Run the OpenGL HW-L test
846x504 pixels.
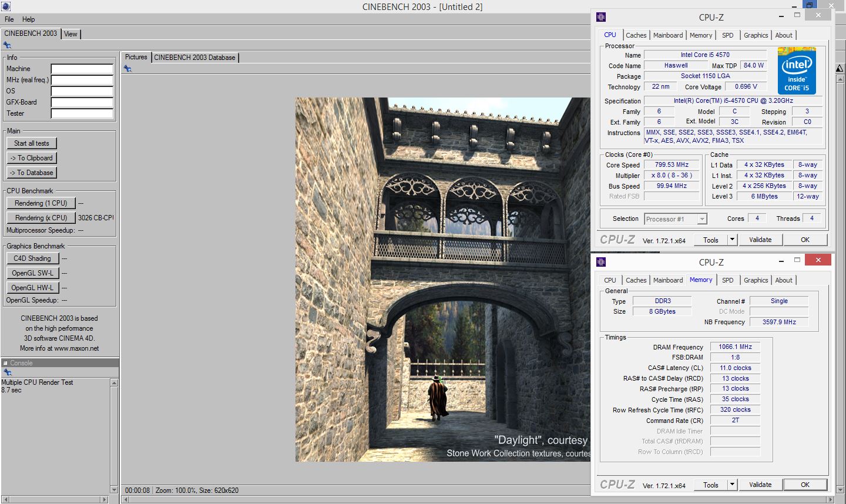(x=32, y=288)
